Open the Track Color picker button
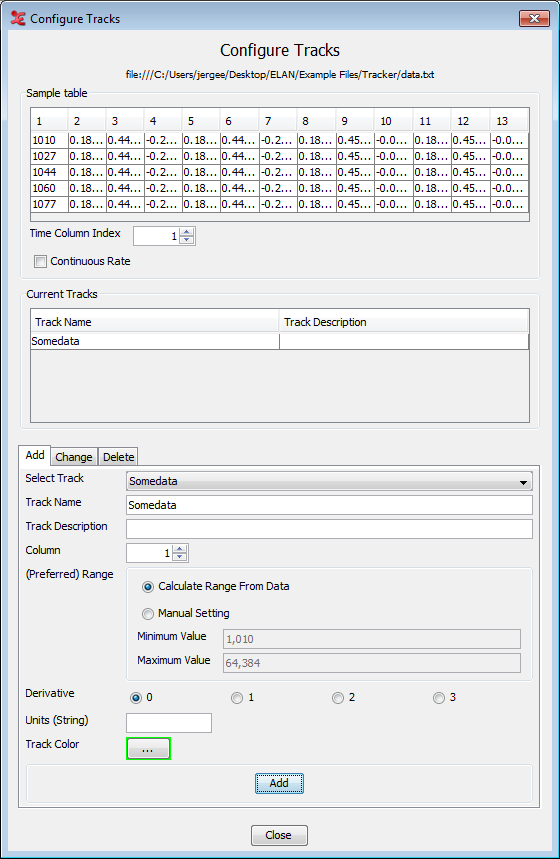 point(148,748)
